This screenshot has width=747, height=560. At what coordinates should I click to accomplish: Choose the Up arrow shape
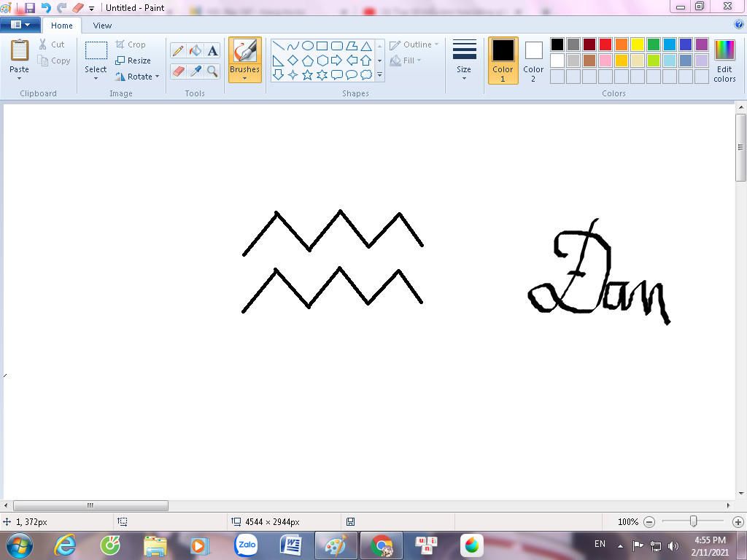coord(366,61)
